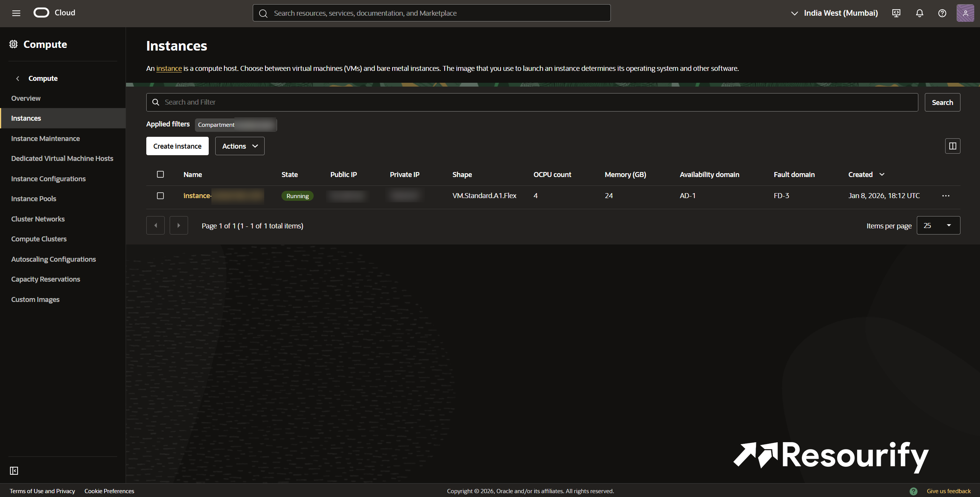Image resolution: width=980 pixels, height=497 pixels.
Task: Open Overview in the sidebar
Action: [26, 98]
